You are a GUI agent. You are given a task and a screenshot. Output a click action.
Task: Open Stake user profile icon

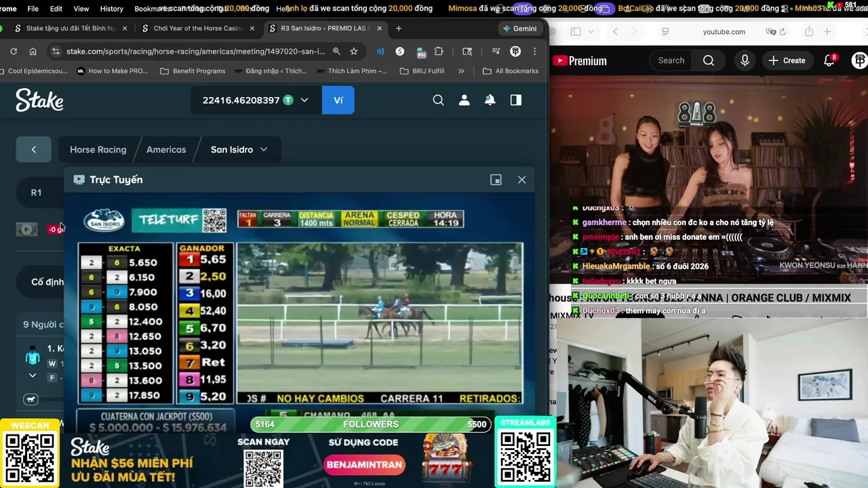click(x=464, y=100)
